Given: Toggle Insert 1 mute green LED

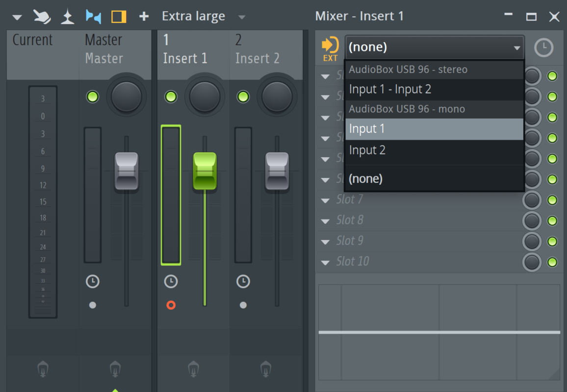Looking at the screenshot, I should point(171,97).
